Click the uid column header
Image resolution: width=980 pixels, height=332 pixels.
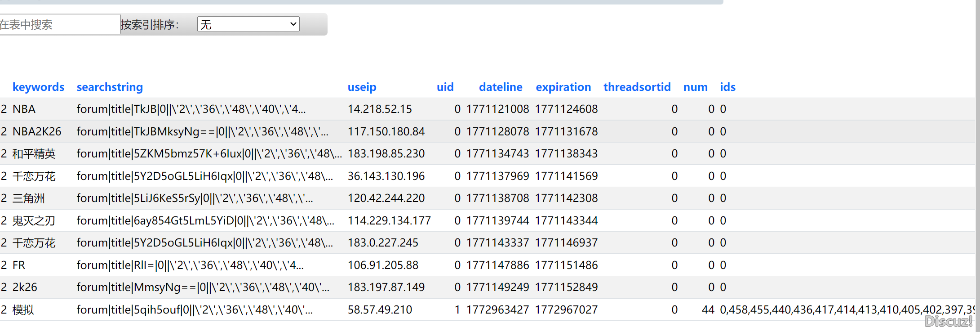click(445, 87)
